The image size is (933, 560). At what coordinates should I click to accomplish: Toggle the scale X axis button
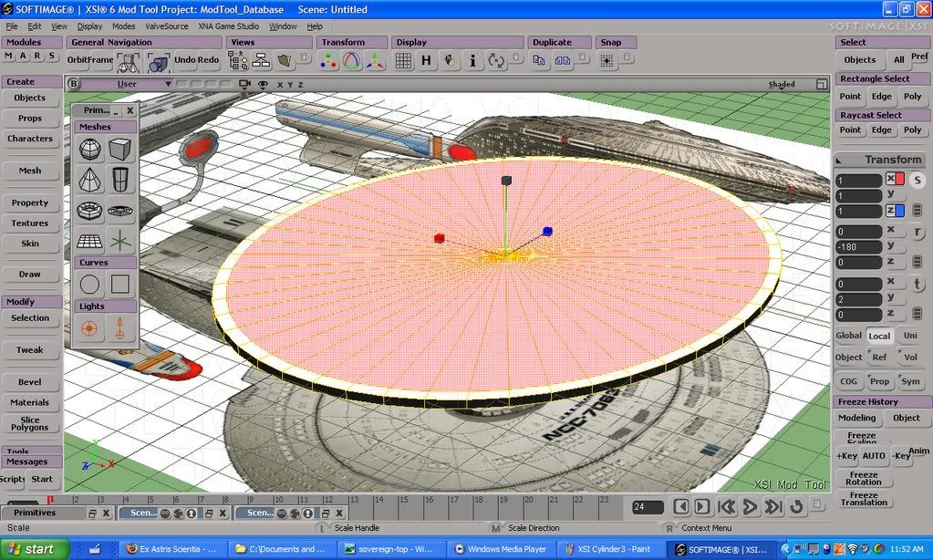pyautogui.click(x=895, y=179)
